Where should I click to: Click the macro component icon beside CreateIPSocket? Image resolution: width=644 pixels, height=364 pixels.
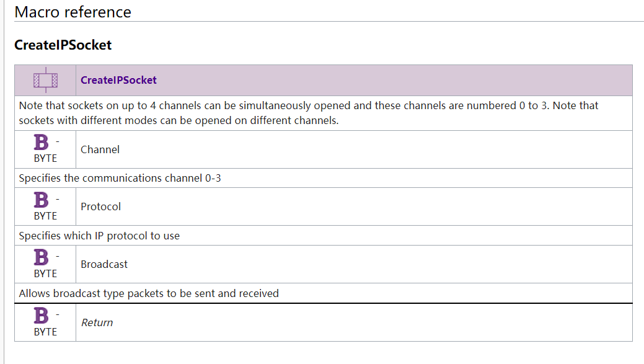(46, 80)
